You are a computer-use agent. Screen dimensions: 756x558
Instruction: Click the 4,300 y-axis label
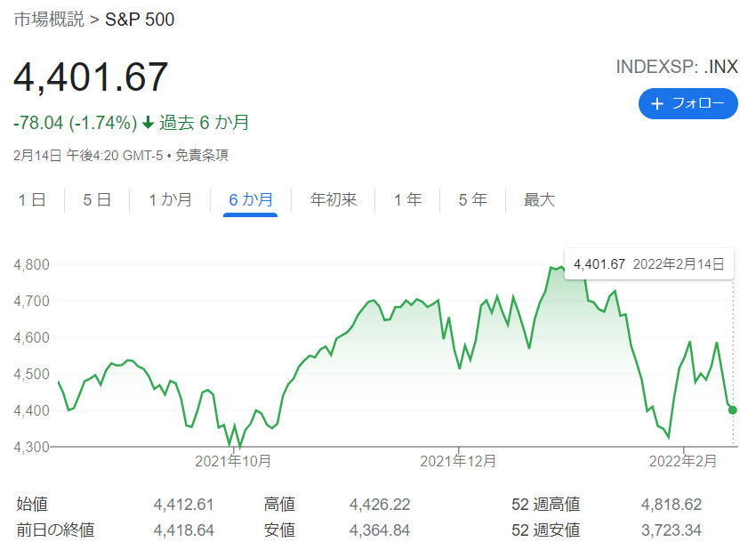31,447
